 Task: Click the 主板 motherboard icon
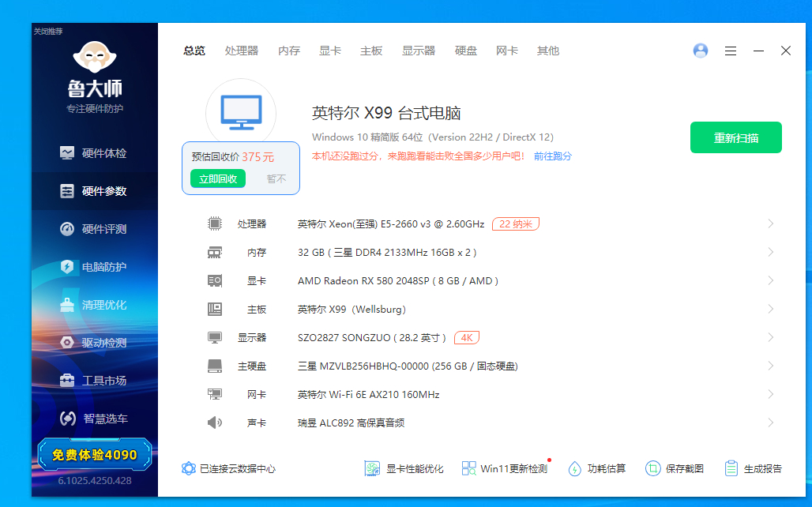click(214, 309)
